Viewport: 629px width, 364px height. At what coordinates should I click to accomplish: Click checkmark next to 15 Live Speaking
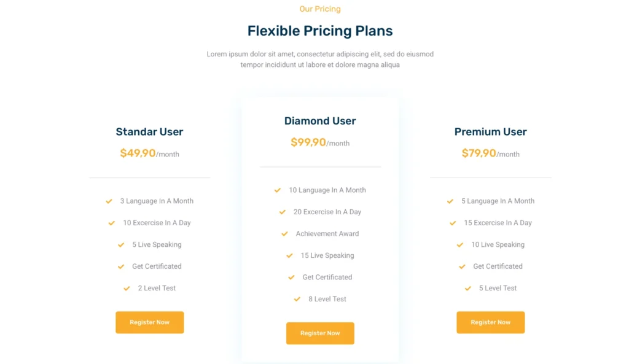coord(289,255)
